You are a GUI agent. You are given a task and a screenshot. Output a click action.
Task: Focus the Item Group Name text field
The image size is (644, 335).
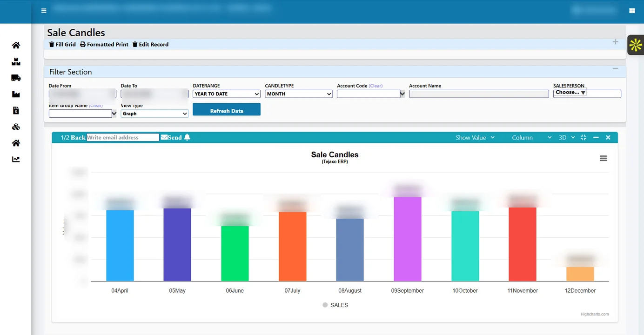(80, 114)
